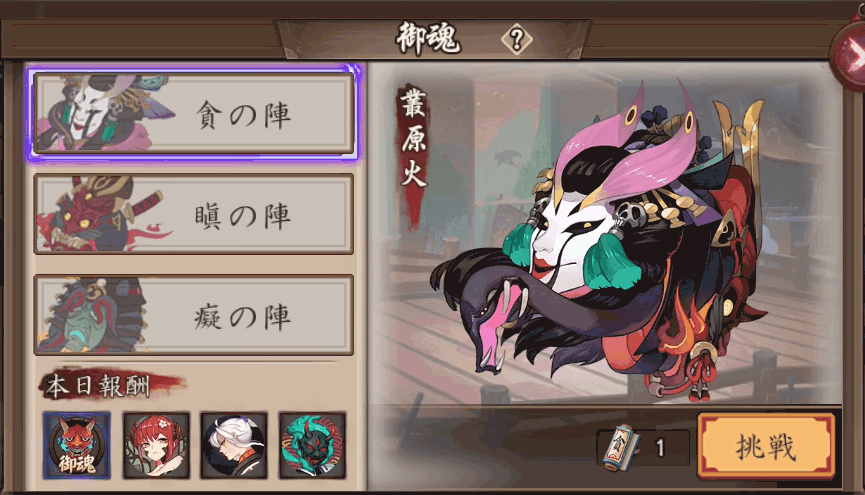Start battle with the 挑戦 button

click(x=766, y=446)
